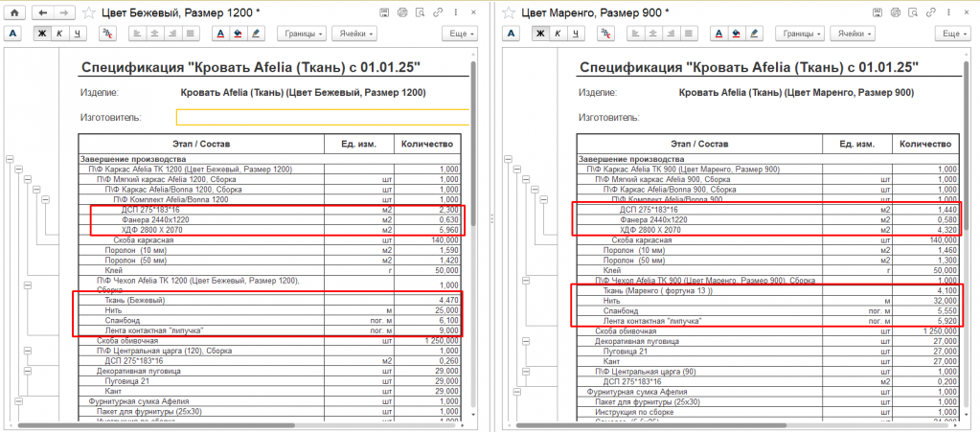Image resolution: width=980 pixels, height=432 pixels.
Task: Toggle italic (К) in Цвет Маренго window
Action: click(558, 34)
